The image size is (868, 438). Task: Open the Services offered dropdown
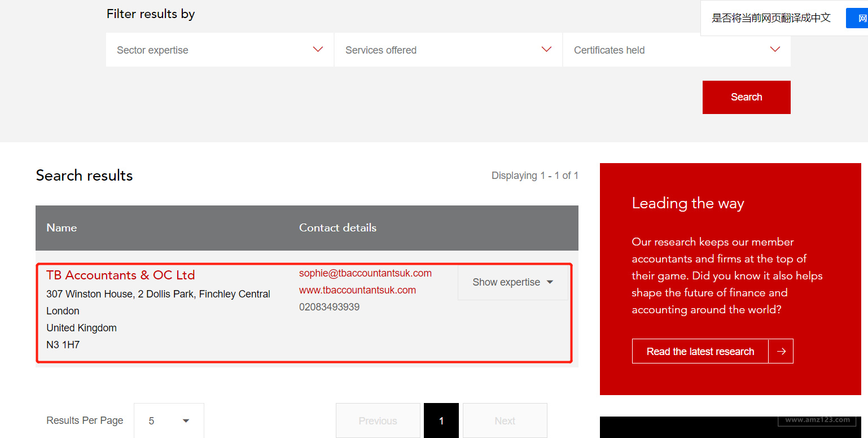coord(448,50)
